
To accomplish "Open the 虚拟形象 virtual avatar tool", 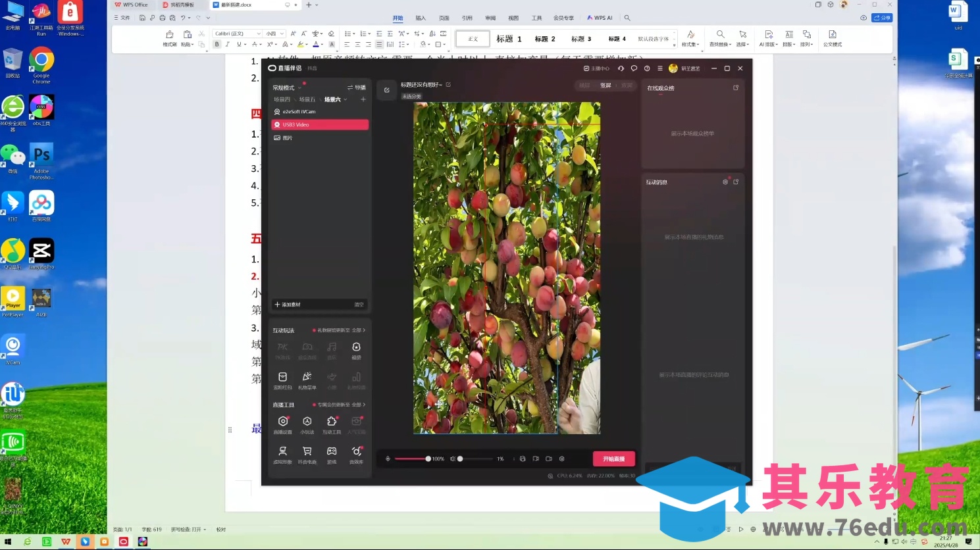I will click(x=282, y=454).
